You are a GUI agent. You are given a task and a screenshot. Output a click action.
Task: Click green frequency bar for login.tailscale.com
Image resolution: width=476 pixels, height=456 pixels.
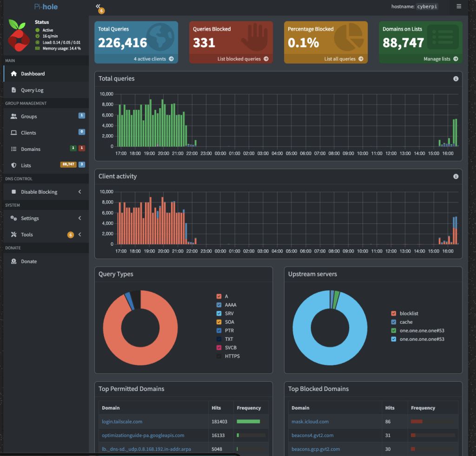click(248, 422)
